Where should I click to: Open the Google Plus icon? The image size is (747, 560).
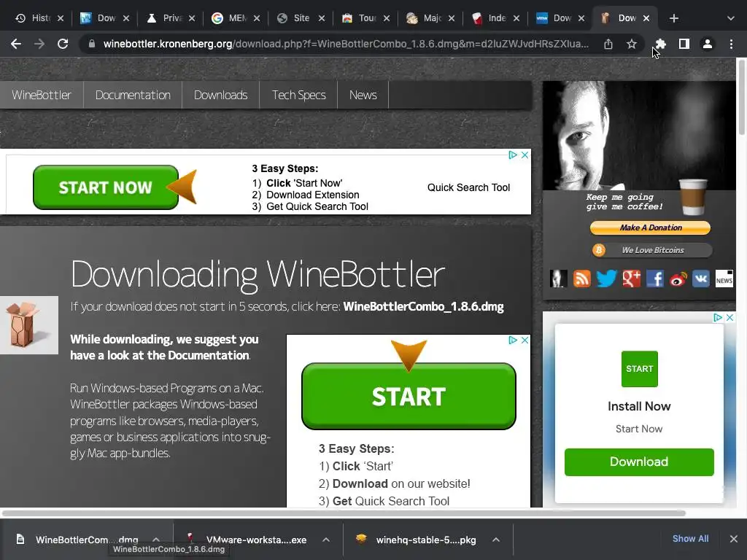(x=631, y=279)
